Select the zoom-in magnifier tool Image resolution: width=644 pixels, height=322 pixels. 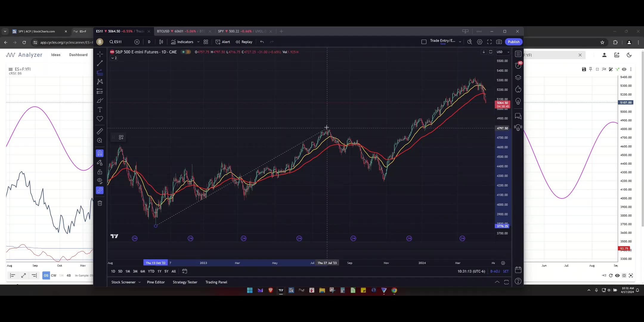(x=100, y=140)
